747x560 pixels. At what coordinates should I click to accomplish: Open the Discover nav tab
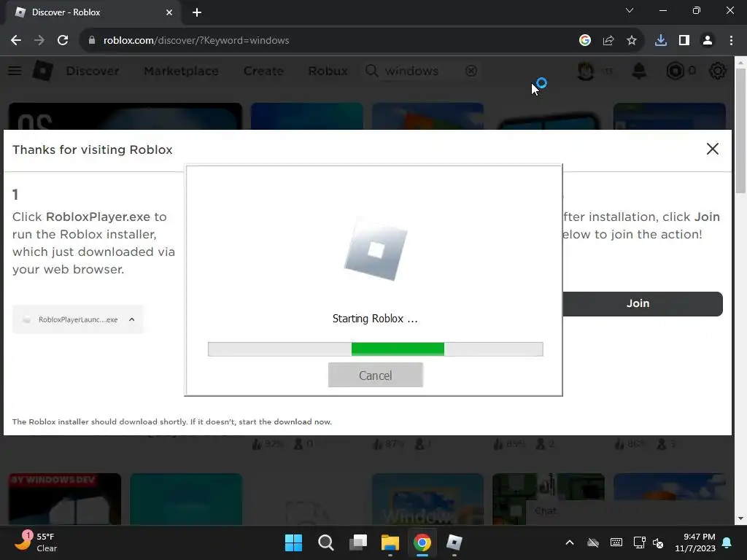93,71
